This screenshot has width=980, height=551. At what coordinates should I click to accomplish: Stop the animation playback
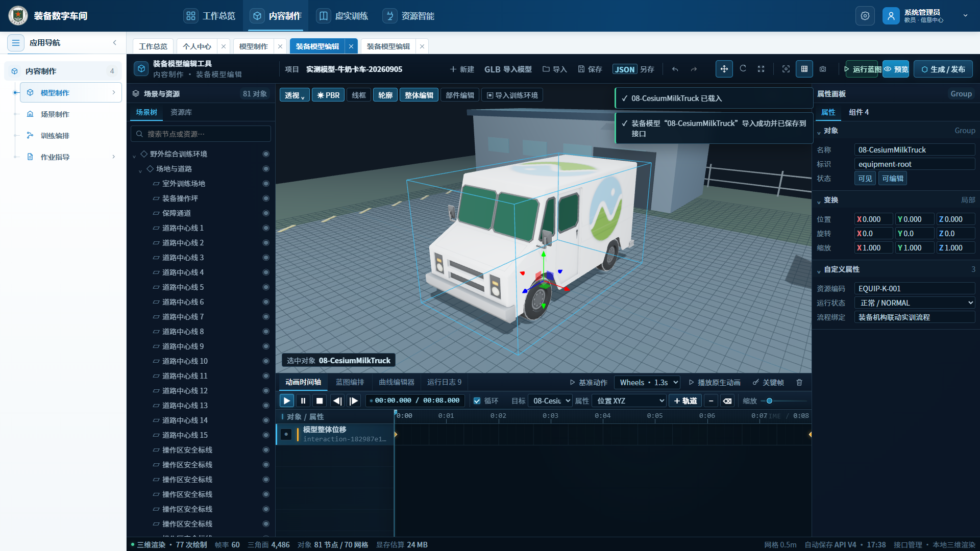pos(320,401)
